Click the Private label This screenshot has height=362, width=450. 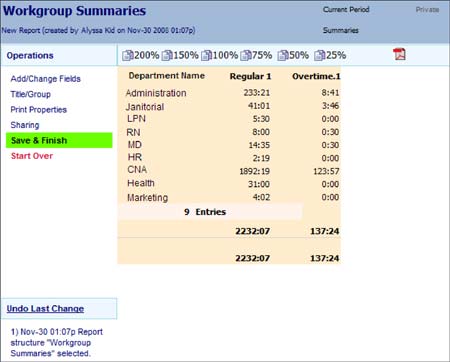[427, 10]
